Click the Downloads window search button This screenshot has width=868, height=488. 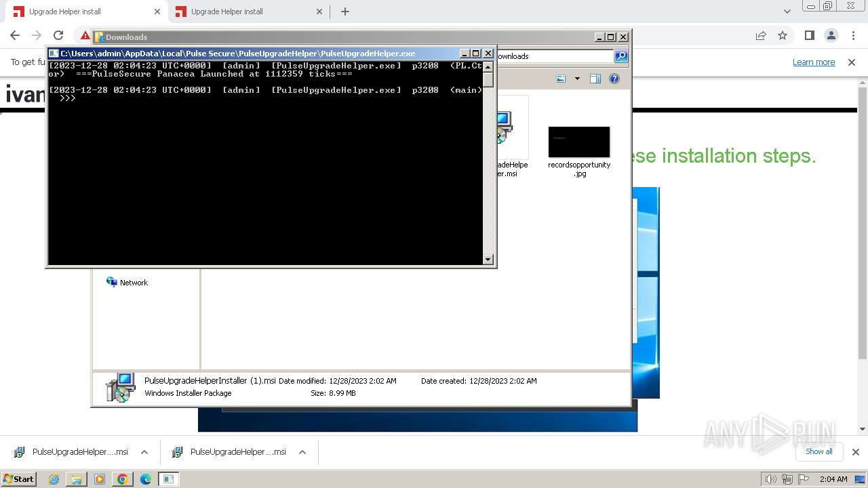coord(620,56)
